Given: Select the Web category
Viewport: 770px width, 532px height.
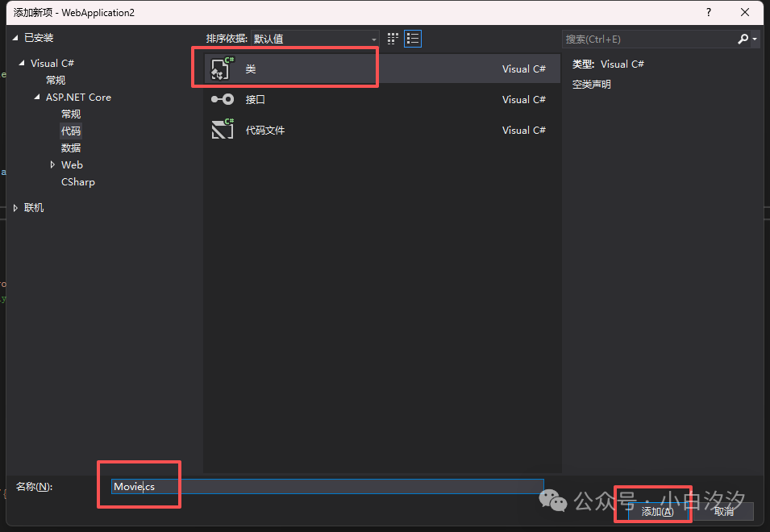Looking at the screenshot, I should pos(72,165).
